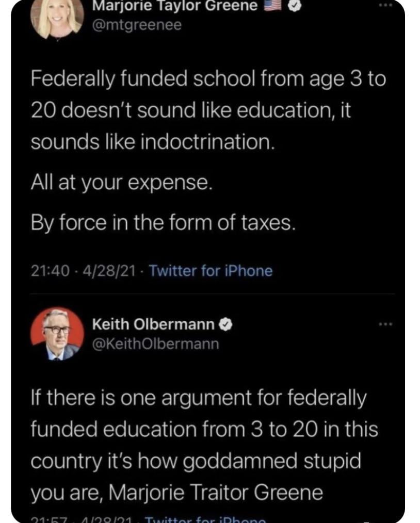Open the top tweet's profile picture

57,18
